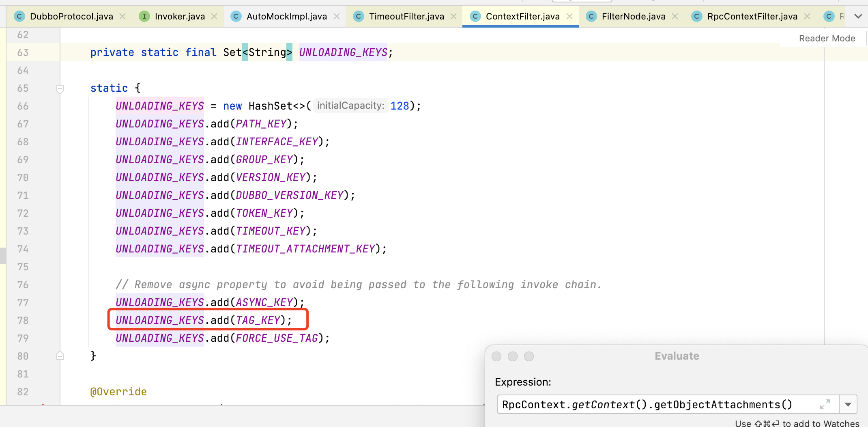The image size is (868, 427).
Task: Collapse the static block at line 65
Action: [x=60, y=88]
